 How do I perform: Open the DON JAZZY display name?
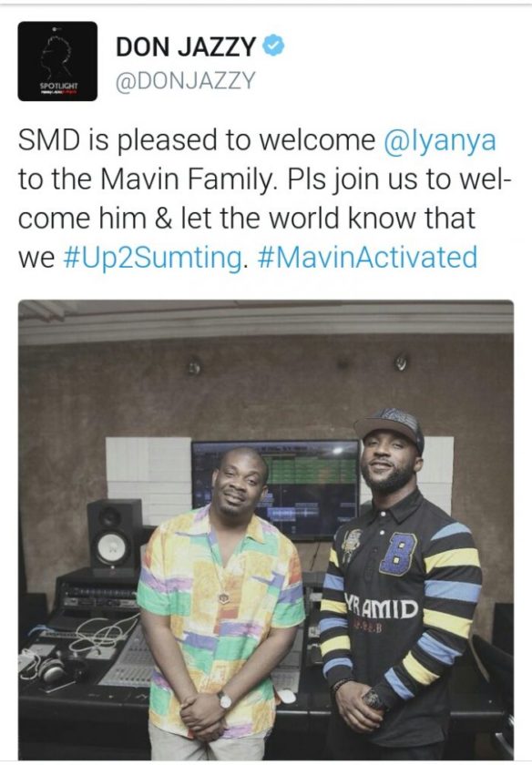coord(186,47)
